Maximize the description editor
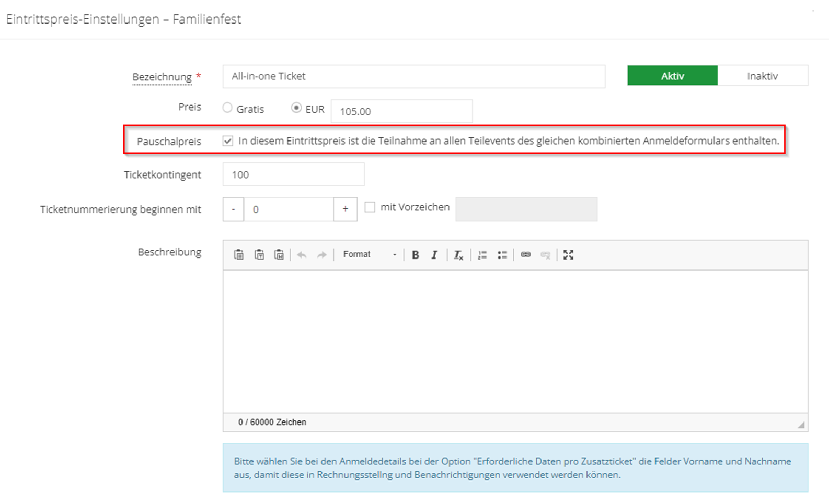Screen dimensions: 829x504 click(x=568, y=255)
